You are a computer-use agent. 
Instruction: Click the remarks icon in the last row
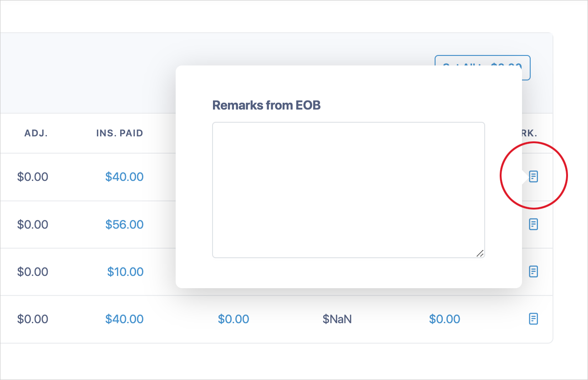533,319
